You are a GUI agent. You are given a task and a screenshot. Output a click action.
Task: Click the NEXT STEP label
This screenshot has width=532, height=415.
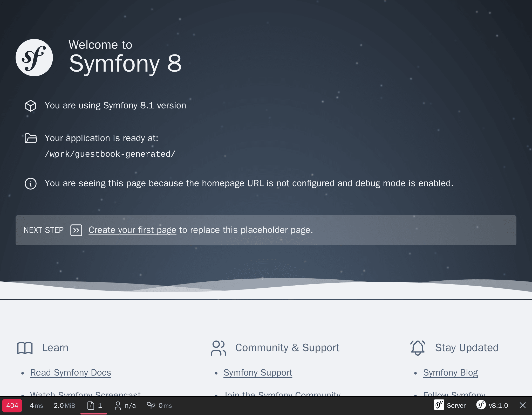tap(44, 230)
